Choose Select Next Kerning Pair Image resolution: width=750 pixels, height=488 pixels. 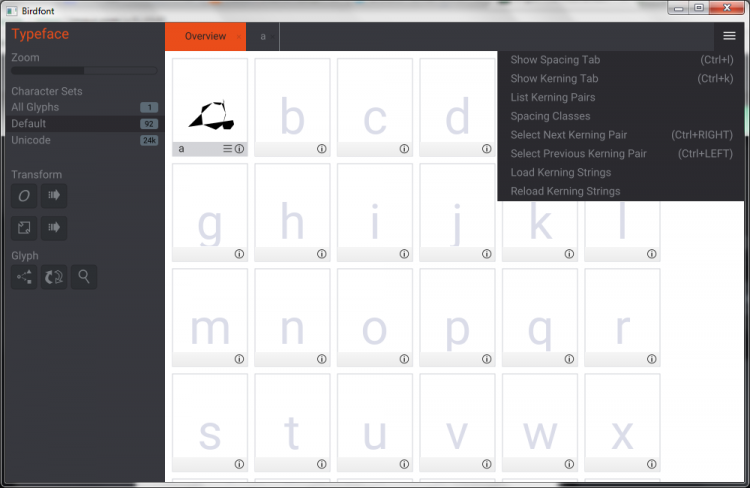[621, 135]
